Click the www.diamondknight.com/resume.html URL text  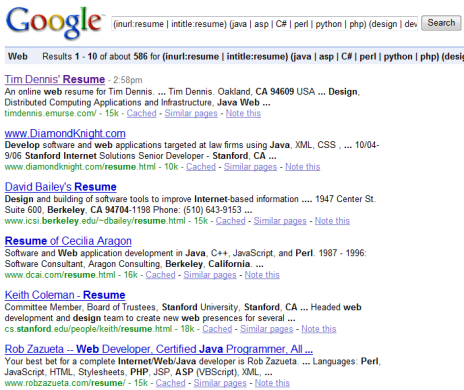click(x=80, y=167)
